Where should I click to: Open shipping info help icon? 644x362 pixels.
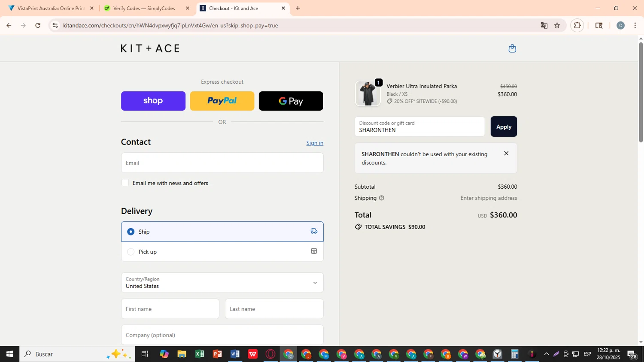[x=382, y=198]
